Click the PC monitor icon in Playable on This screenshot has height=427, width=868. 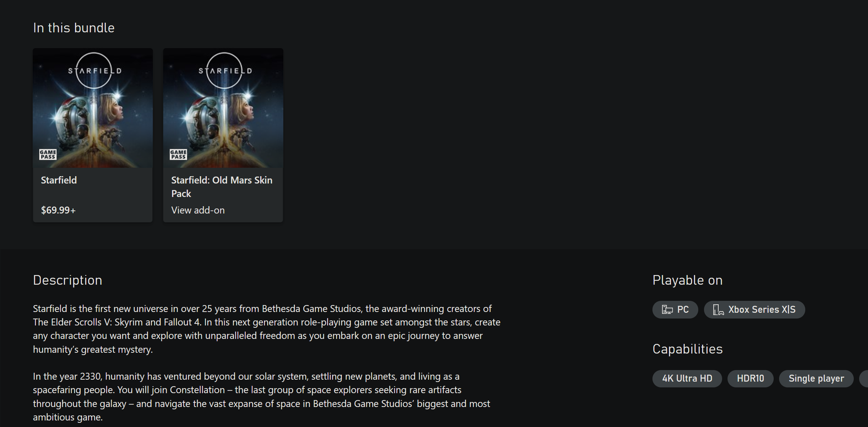[x=667, y=310]
